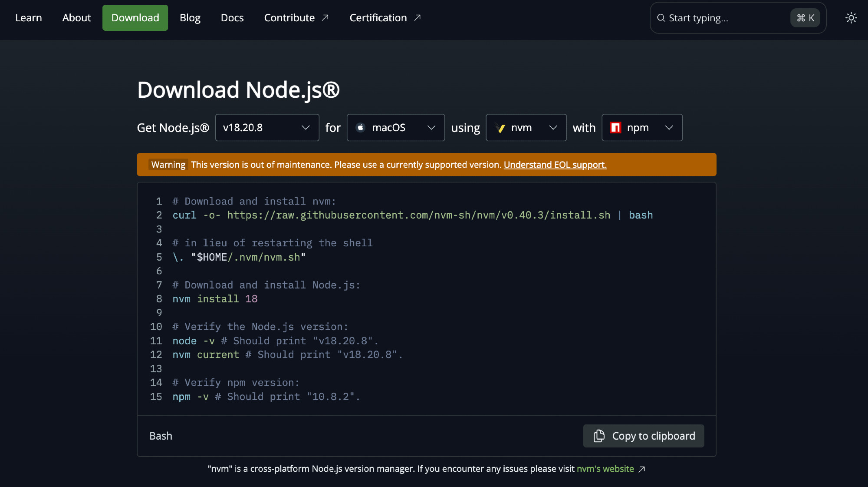Click the search magnifier icon
The image size is (868, 487).
[x=661, y=18]
